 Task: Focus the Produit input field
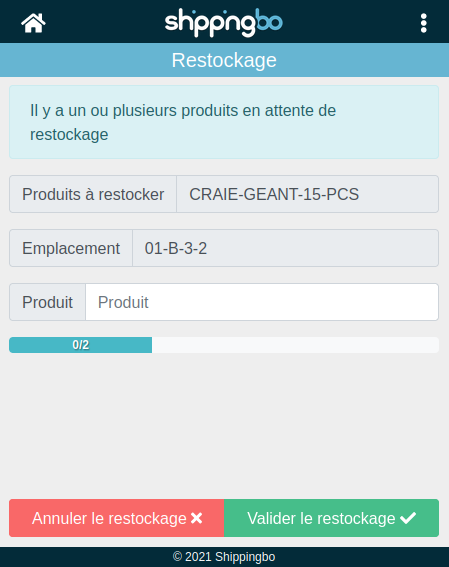click(262, 302)
